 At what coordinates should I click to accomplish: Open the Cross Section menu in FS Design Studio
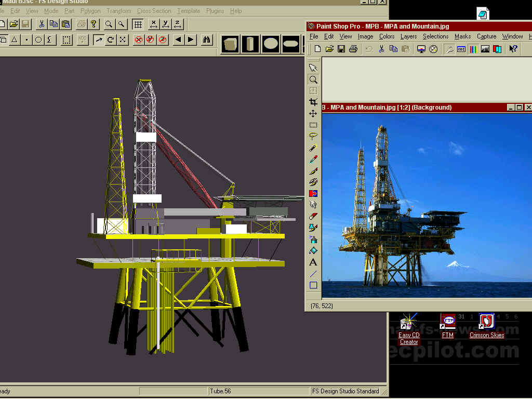click(x=154, y=11)
